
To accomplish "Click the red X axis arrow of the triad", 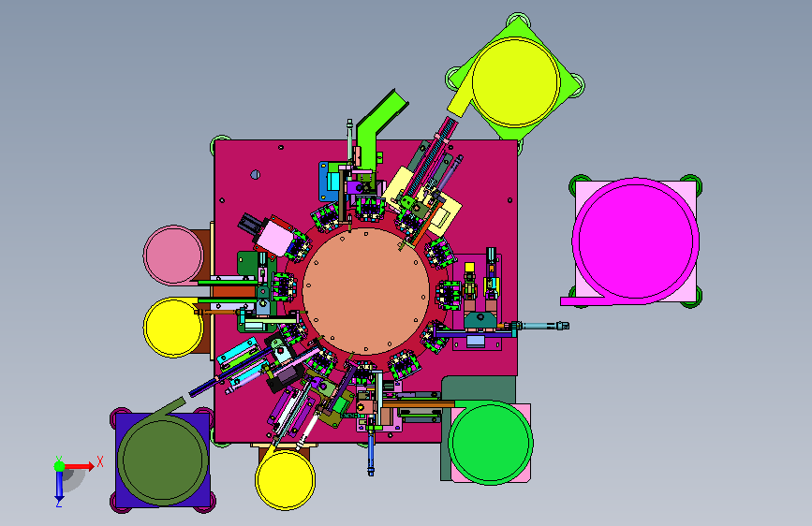I will click(x=81, y=466).
